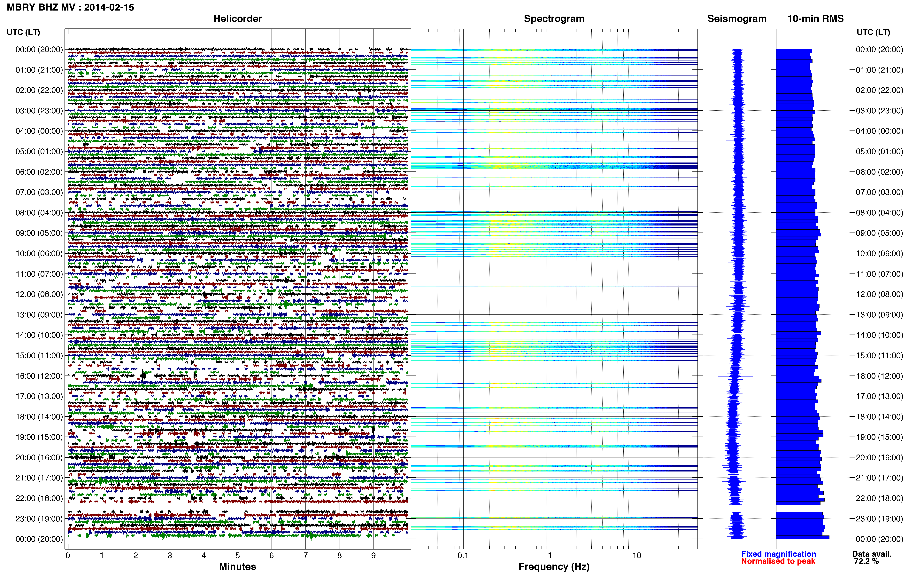Click left time label '11:00 (07:00)'
This screenshot has width=924, height=578.
39,274
